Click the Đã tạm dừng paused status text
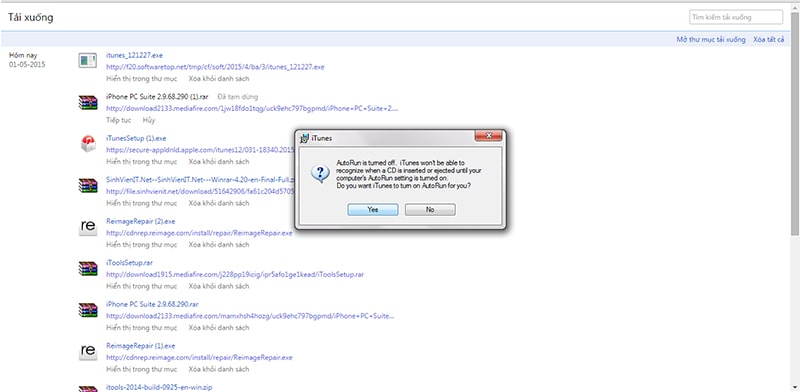This screenshot has height=392, width=800. (x=237, y=96)
